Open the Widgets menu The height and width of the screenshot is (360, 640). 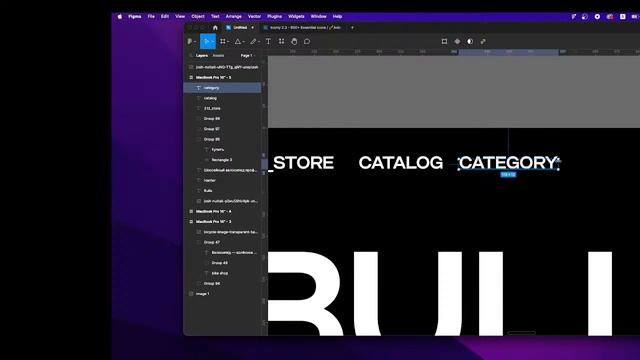(x=296, y=16)
